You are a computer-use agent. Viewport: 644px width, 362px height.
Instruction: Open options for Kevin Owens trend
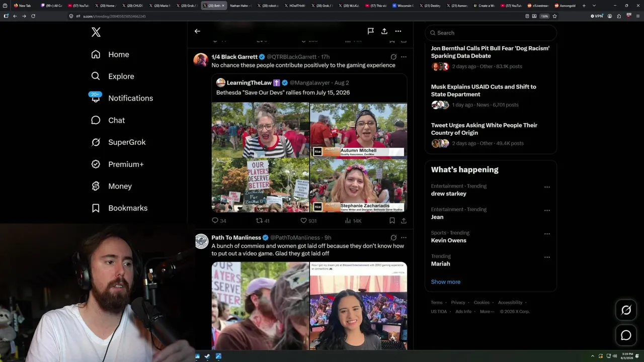click(x=547, y=234)
